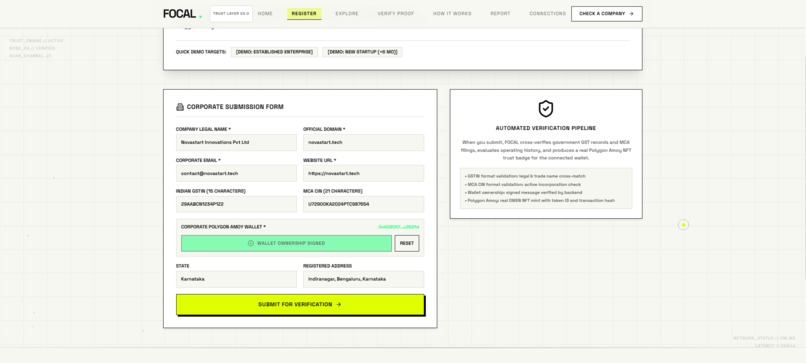Edit the State field
This screenshot has height=363, width=806.
[236, 279]
